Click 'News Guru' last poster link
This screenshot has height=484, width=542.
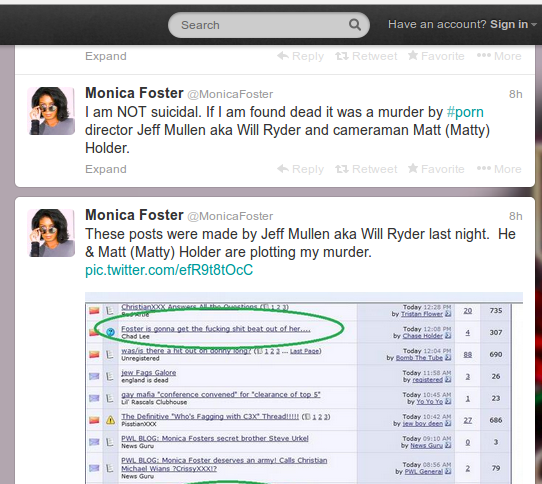tap(426, 446)
